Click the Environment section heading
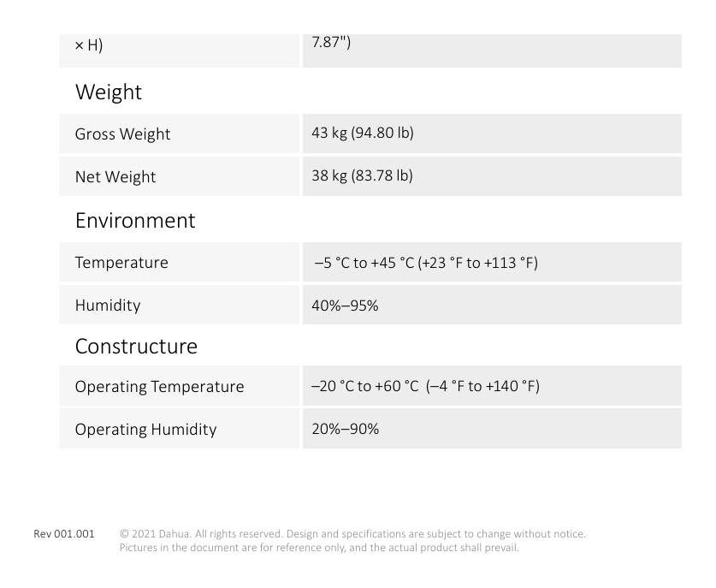 pyautogui.click(x=135, y=221)
